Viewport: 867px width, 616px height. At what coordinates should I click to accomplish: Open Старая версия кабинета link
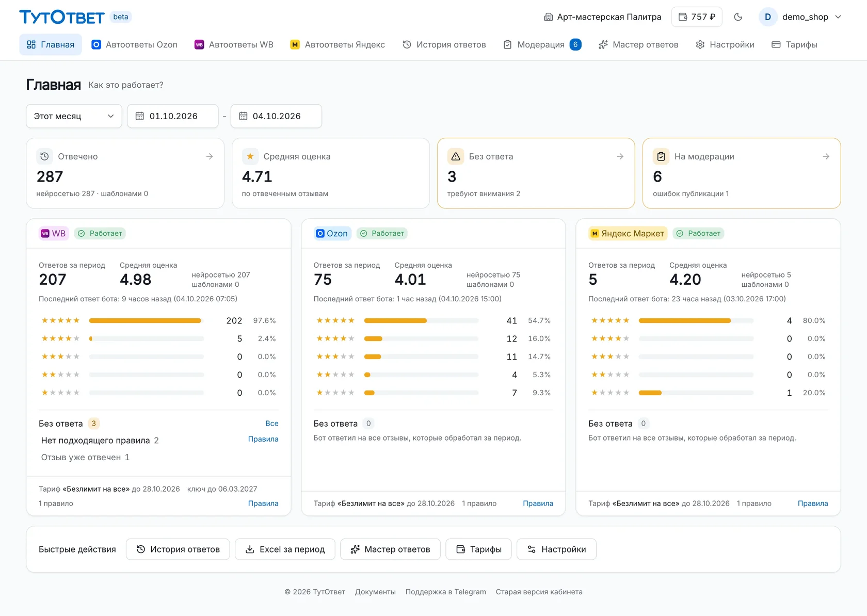click(539, 592)
